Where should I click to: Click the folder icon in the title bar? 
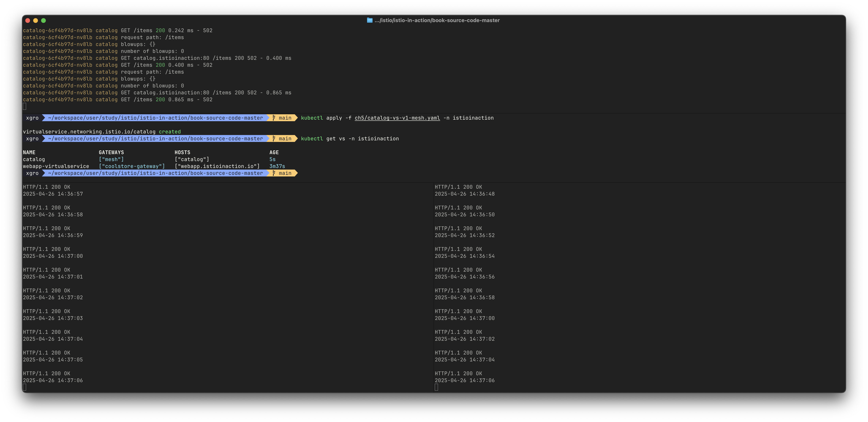coord(370,20)
